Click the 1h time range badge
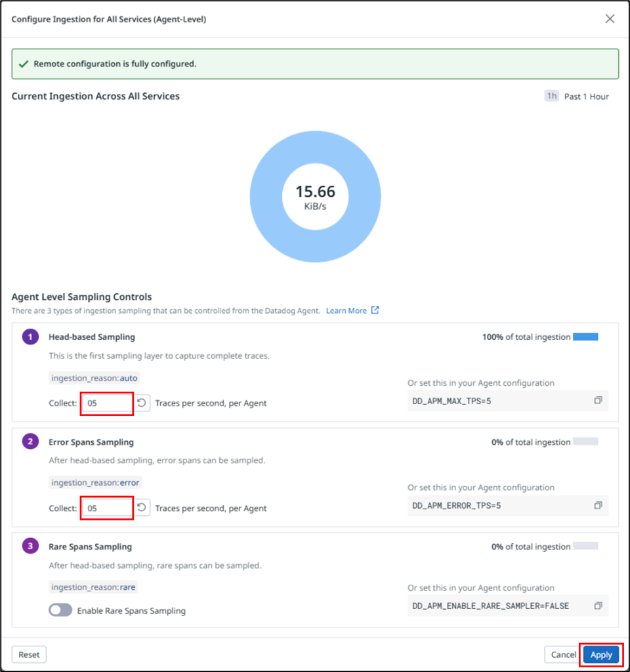Viewport: 630px width, 672px height. [x=552, y=96]
